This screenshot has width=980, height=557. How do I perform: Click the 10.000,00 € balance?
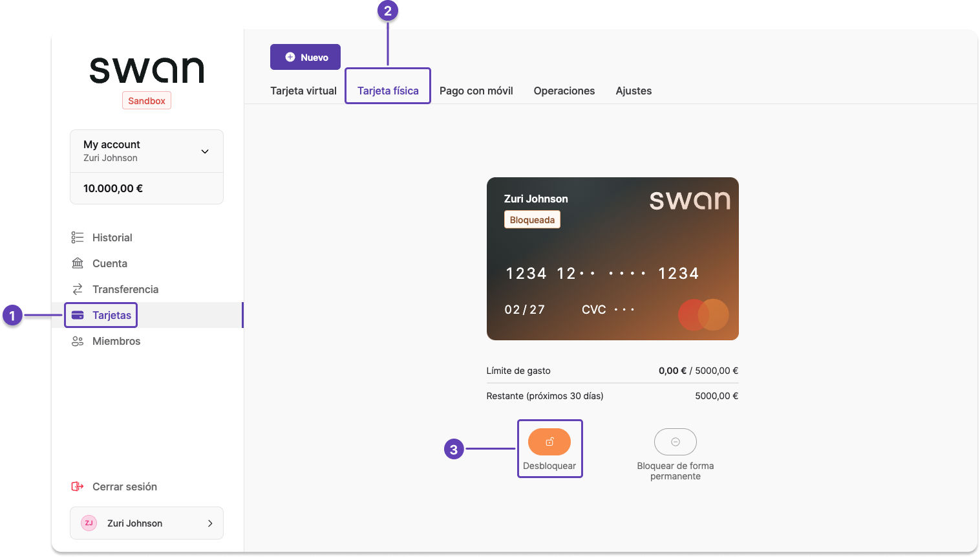point(113,188)
